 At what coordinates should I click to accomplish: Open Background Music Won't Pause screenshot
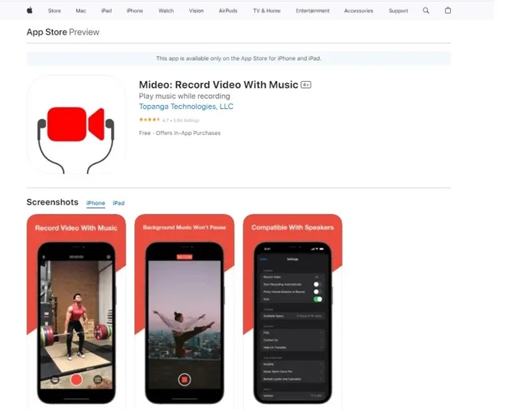184,312
